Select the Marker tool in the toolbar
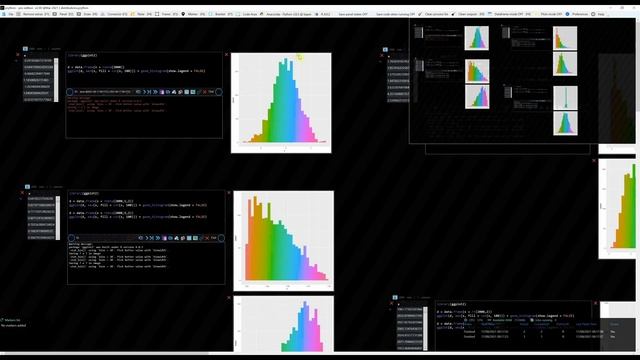This screenshot has width=640, height=360. (x=193, y=14)
